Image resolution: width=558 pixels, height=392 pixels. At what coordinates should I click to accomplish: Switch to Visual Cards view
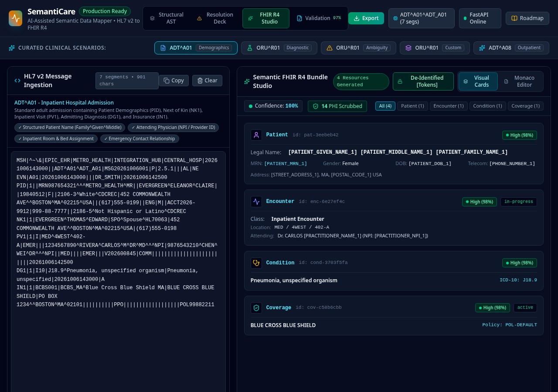click(478, 81)
